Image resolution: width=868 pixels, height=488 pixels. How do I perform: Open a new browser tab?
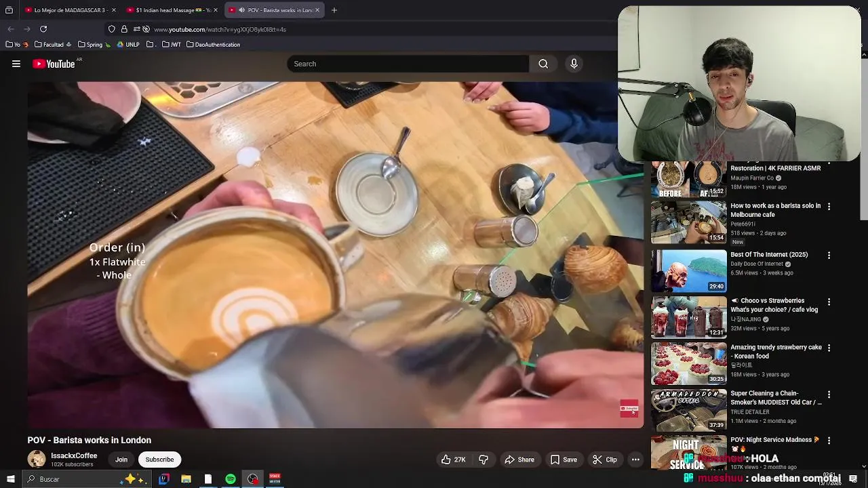334,10
